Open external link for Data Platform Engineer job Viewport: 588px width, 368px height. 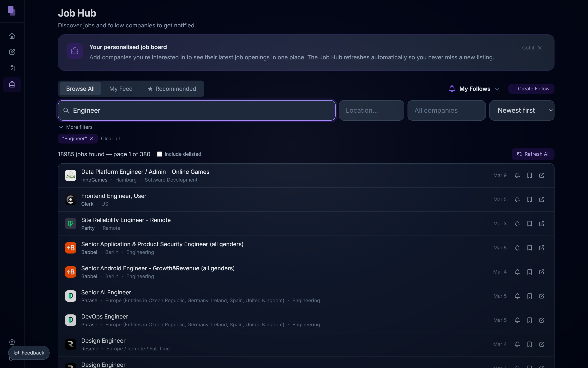542,175
